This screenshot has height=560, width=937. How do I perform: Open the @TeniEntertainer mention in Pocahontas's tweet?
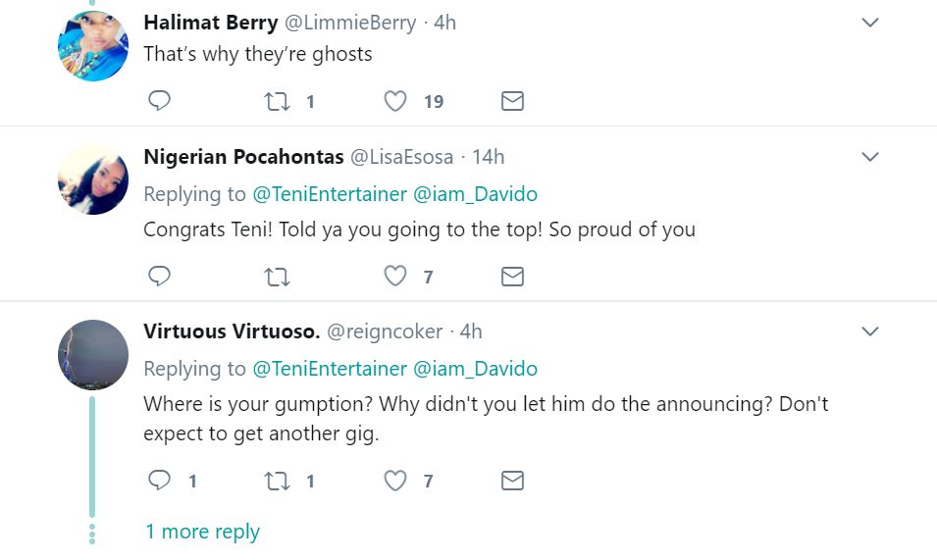pos(330,194)
